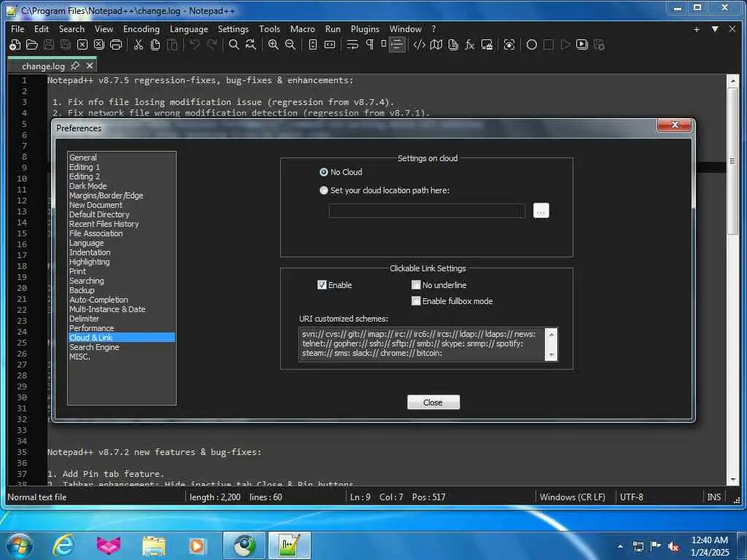The width and height of the screenshot is (747, 560).
Task: Switch to the change.log tab
Action: point(43,66)
